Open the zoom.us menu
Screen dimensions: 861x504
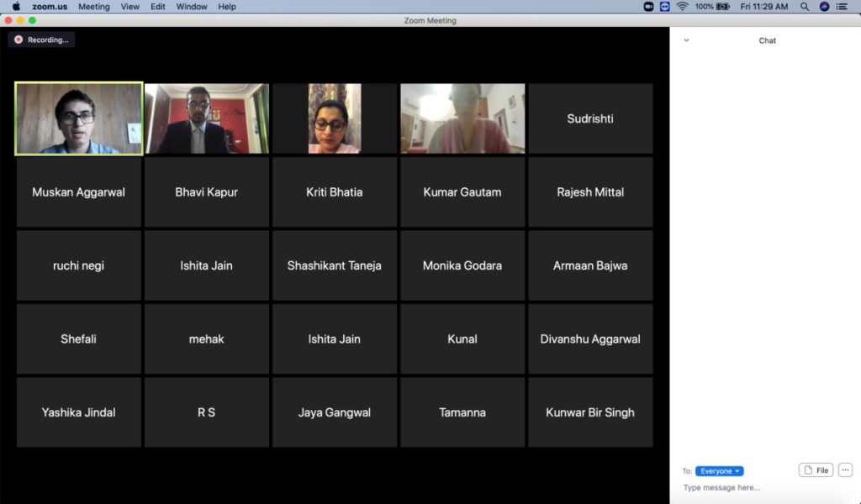click(52, 6)
